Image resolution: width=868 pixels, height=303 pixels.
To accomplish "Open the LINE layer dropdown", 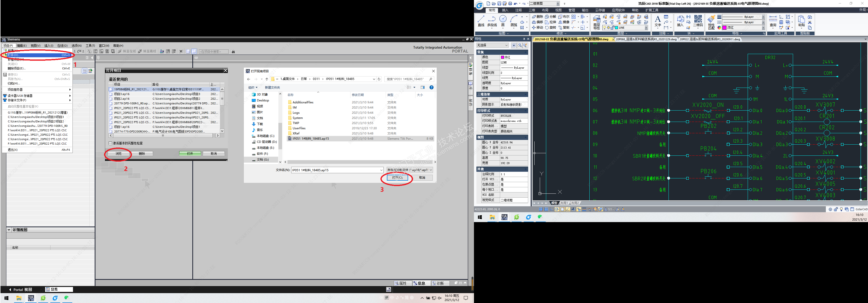I will pos(646,28).
